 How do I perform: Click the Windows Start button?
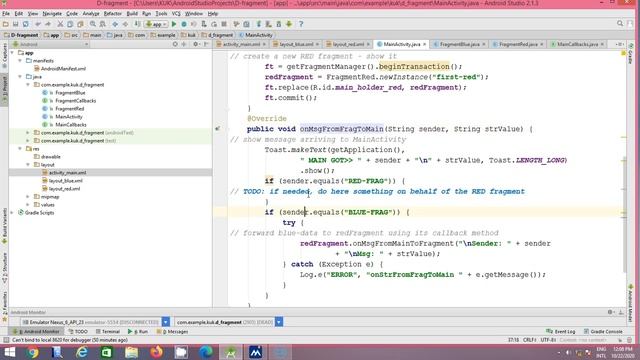tap(9, 352)
